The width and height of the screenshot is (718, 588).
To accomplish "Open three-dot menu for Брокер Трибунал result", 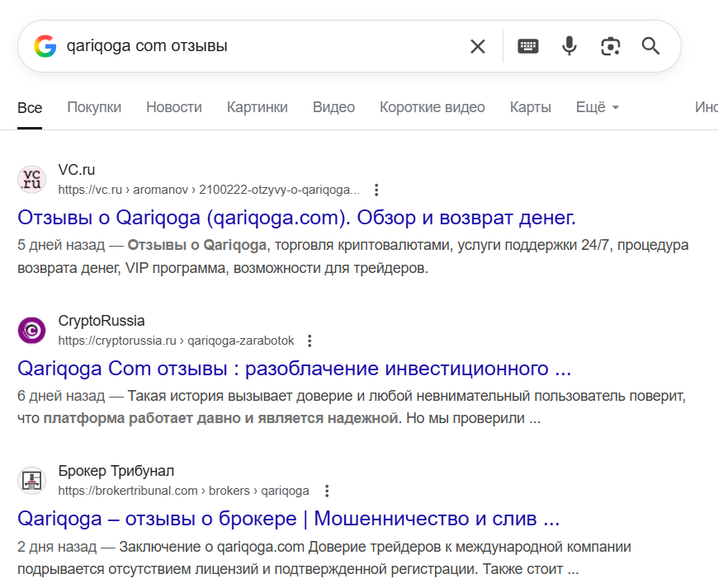I will (327, 491).
